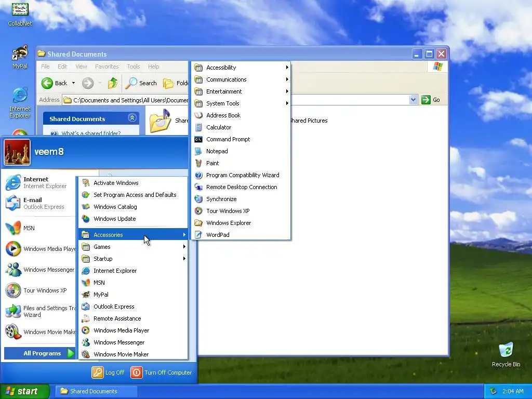Open Address Book in Accessories
The width and height of the screenshot is (532, 399).
pos(241,115)
